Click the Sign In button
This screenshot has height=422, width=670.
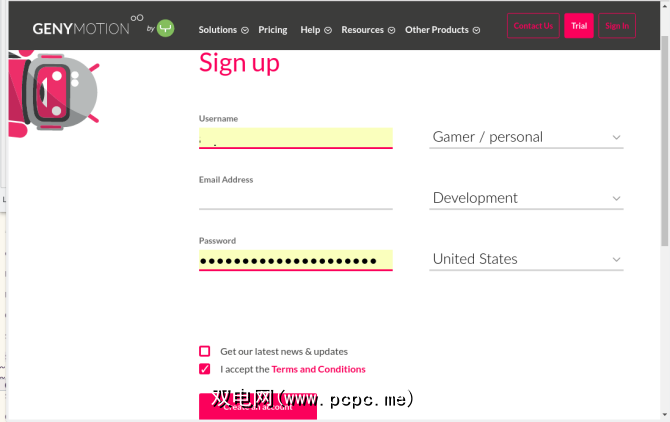(x=617, y=26)
